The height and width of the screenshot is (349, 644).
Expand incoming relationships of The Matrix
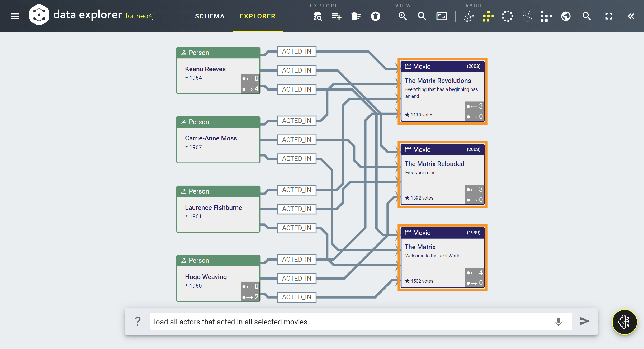pyautogui.click(x=475, y=272)
